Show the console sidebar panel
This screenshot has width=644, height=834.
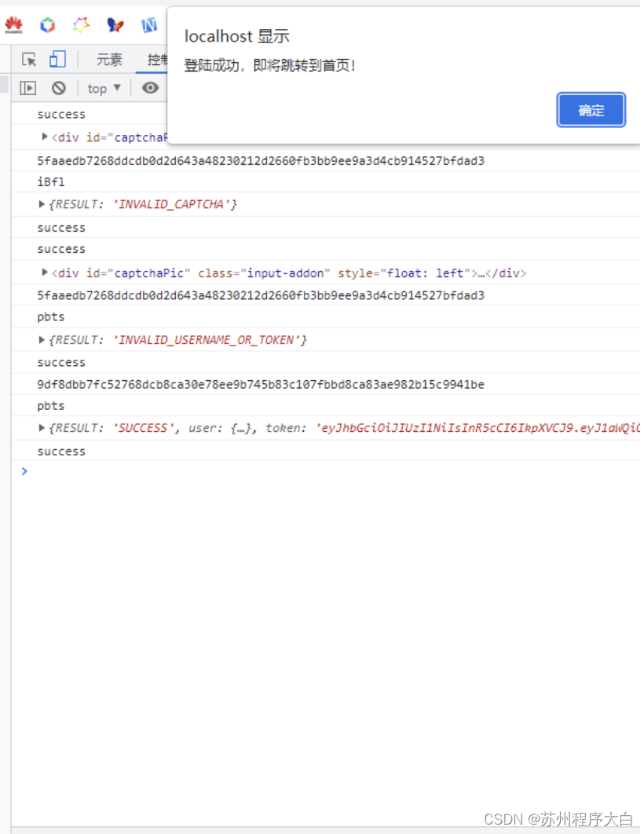(x=27, y=88)
